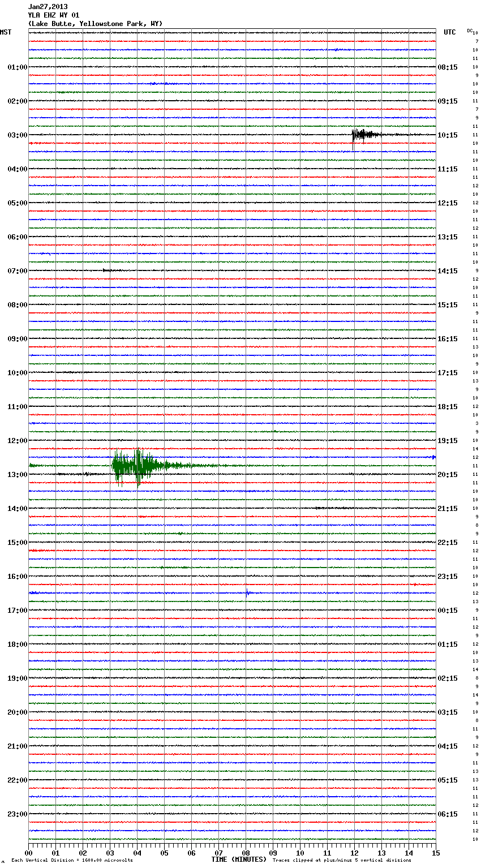This screenshot has height=868, width=481.
Task: Select the TIME (MINUTES) axis title
Action: coord(239,860)
